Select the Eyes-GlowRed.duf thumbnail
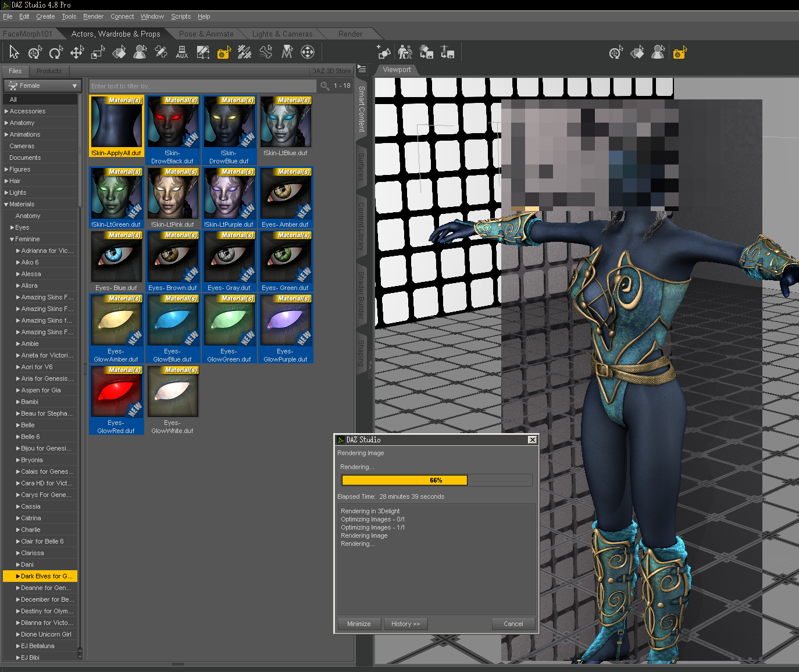Image resolution: width=799 pixels, height=672 pixels. click(116, 400)
